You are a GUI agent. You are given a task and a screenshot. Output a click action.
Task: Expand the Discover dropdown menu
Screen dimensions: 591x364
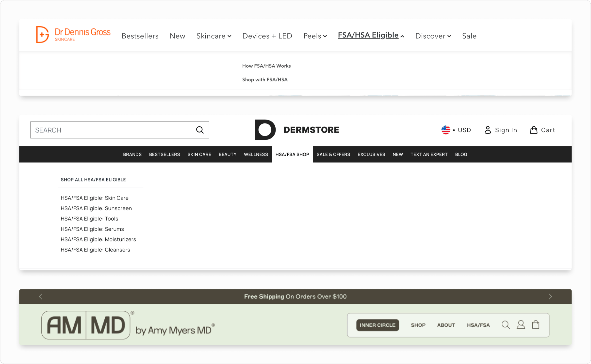tap(433, 36)
